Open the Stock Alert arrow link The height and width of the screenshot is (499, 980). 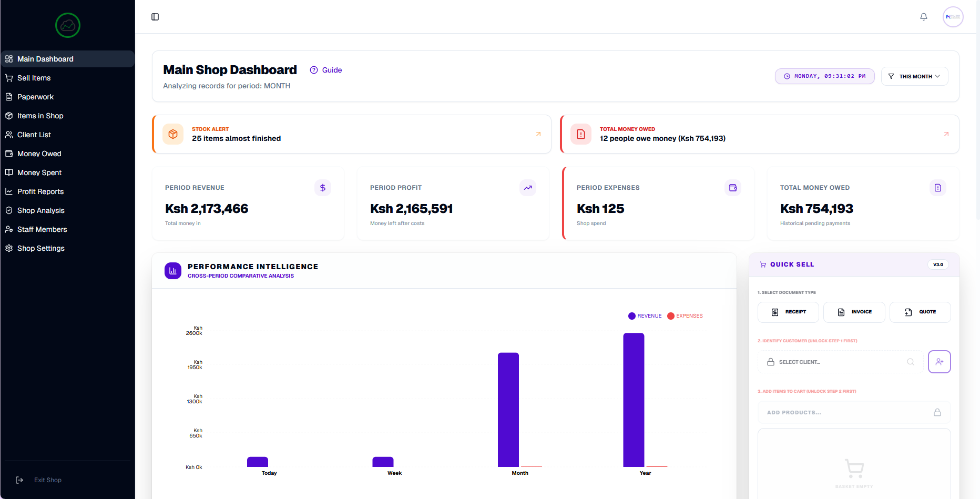point(538,134)
